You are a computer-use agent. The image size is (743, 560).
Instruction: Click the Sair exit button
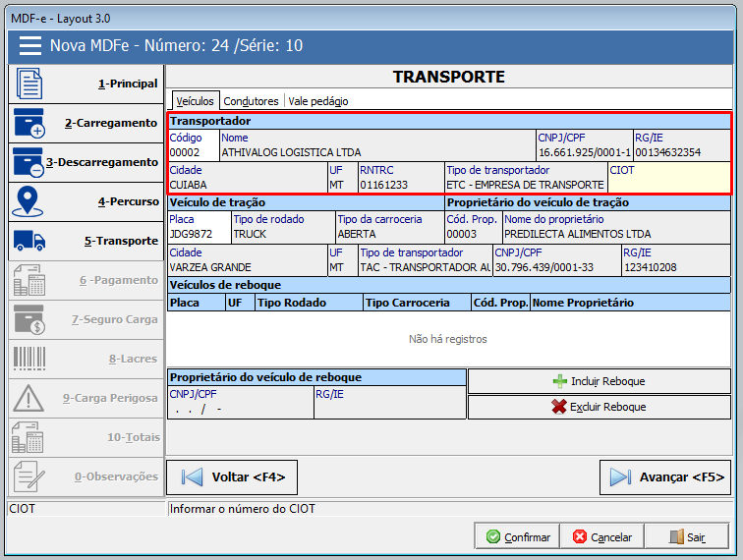pyautogui.click(x=688, y=536)
